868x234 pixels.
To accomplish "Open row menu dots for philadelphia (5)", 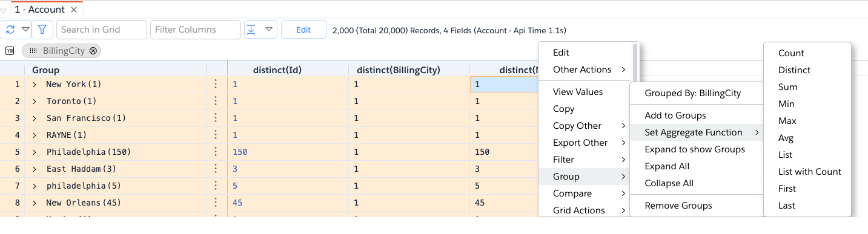I will click(216, 186).
